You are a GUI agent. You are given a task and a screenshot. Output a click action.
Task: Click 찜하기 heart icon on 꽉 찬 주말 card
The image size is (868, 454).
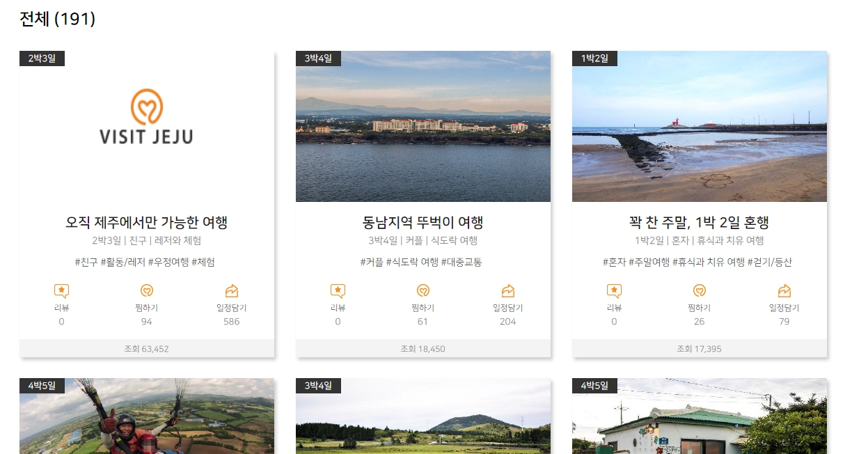click(x=699, y=291)
